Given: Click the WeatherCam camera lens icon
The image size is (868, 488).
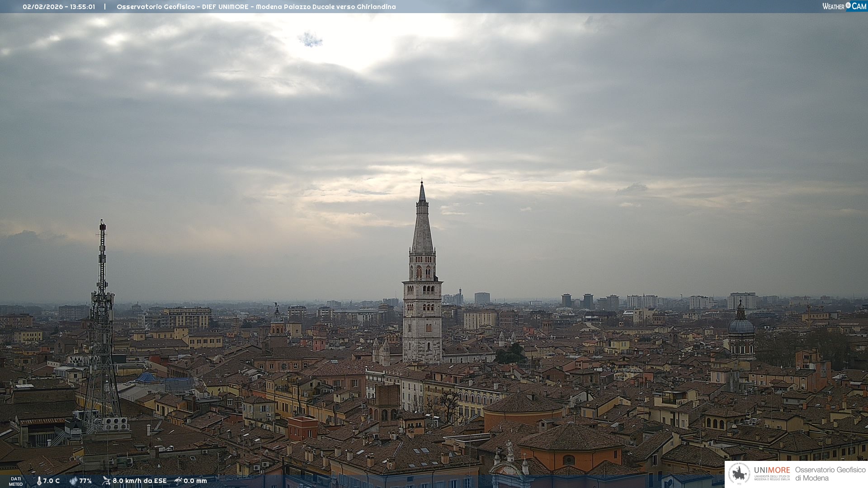Looking at the screenshot, I should pos(848,5).
